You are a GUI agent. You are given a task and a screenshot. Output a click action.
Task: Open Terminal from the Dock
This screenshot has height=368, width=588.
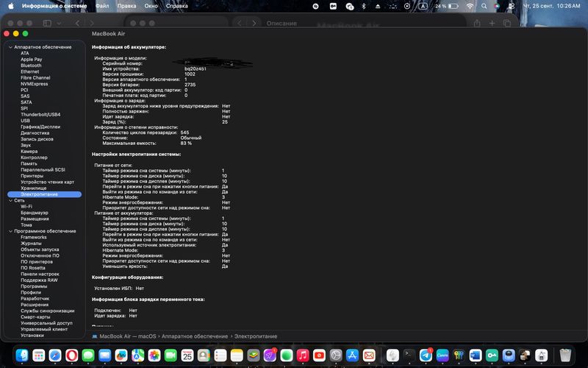coord(409,355)
